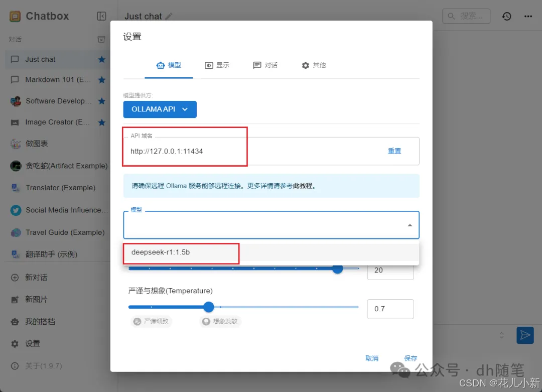Click the 搜索 search field
542x392 pixels.
(466, 16)
